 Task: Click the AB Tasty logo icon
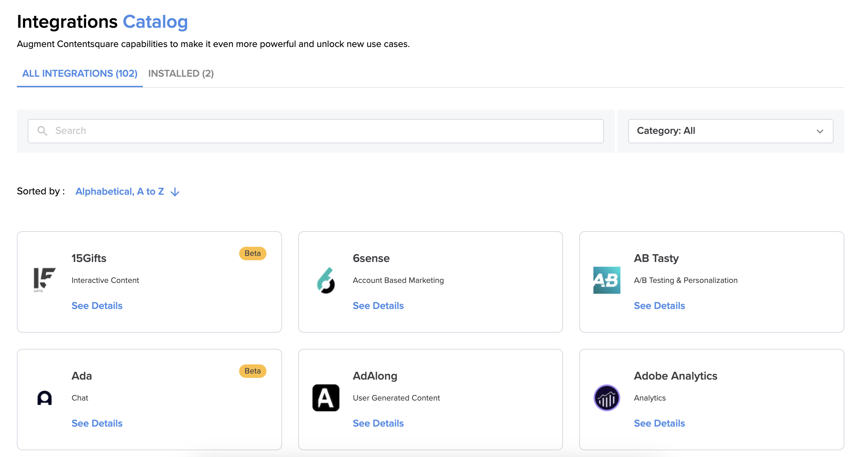tap(607, 280)
